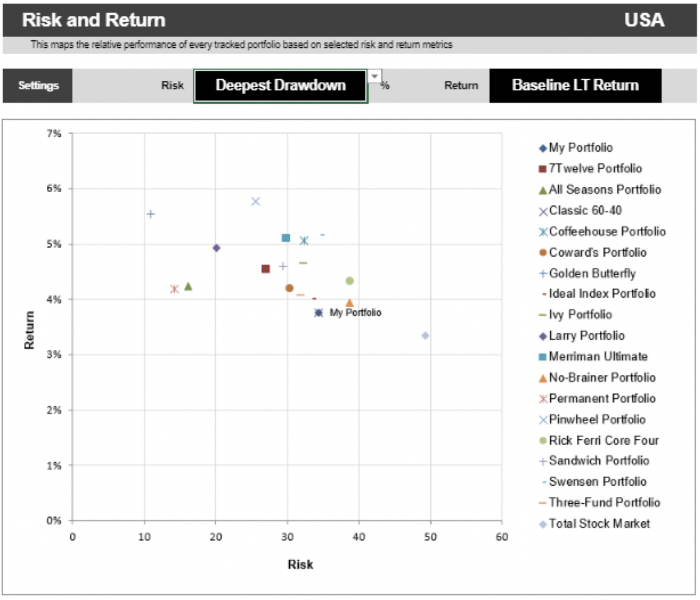Select the My Portfolio data label in chart
Viewport: 700px width, 600px height.
(x=355, y=313)
